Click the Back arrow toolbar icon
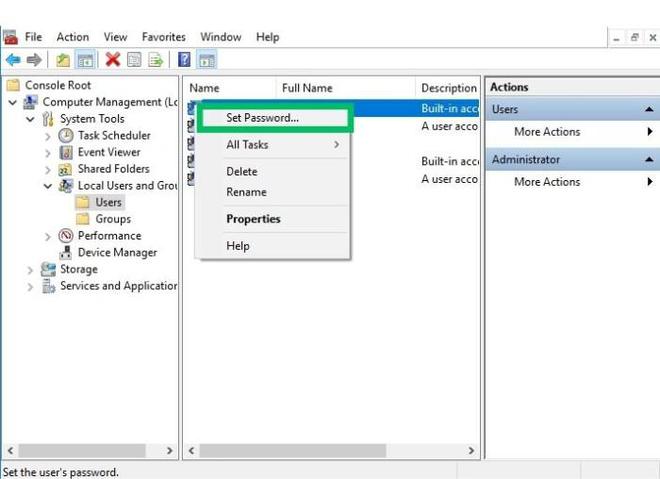The height and width of the screenshot is (479, 660). (13, 60)
